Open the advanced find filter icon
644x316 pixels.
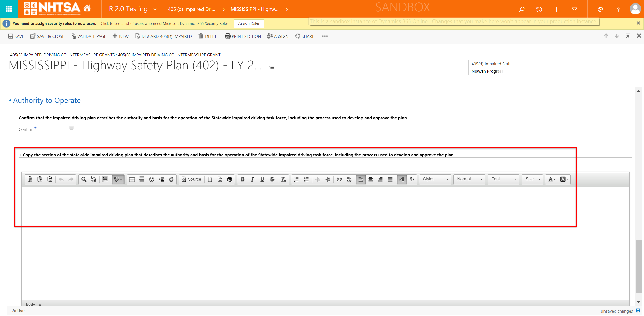[574, 10]
